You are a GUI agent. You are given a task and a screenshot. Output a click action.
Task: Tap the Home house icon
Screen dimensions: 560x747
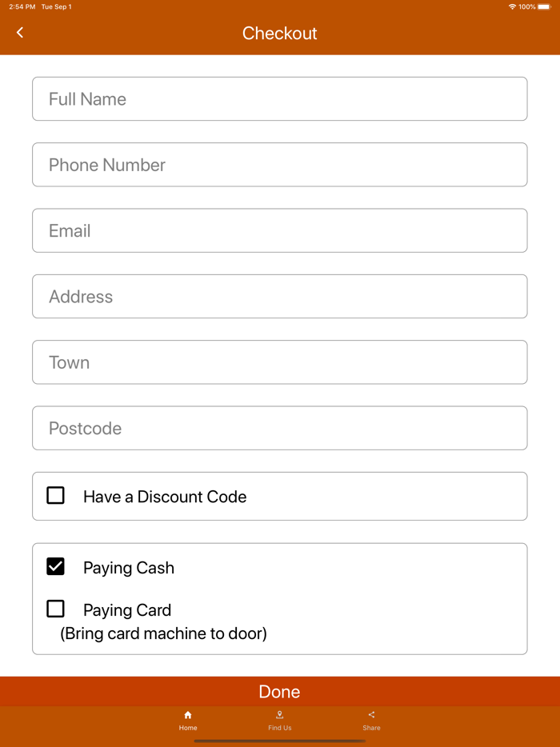click(x=188, y=715)
